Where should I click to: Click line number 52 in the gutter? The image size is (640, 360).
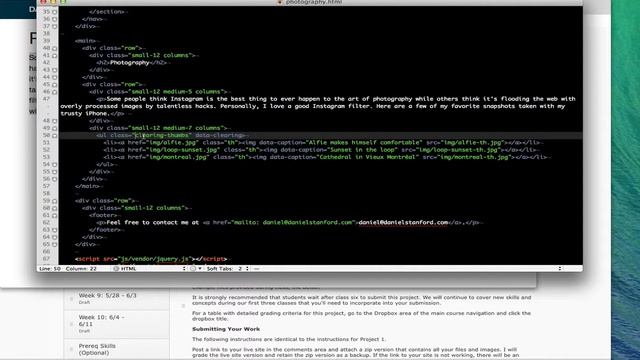tap(46, 150)
